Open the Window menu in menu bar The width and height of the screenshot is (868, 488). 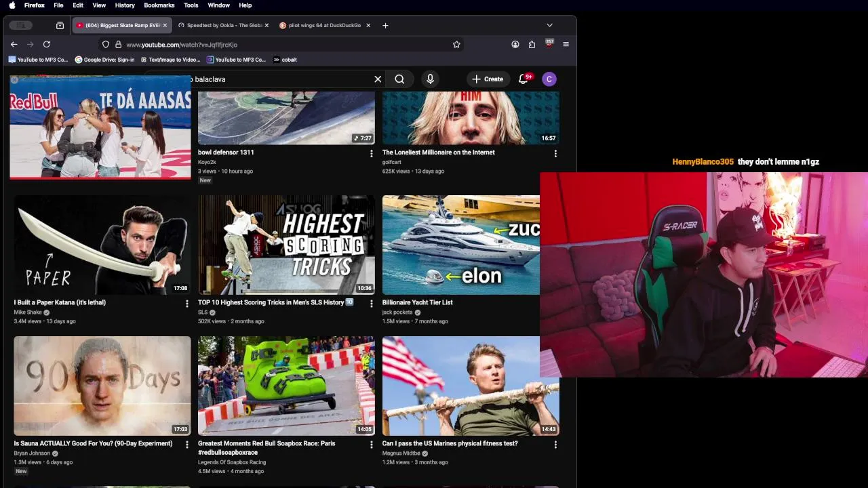[218, 5]
